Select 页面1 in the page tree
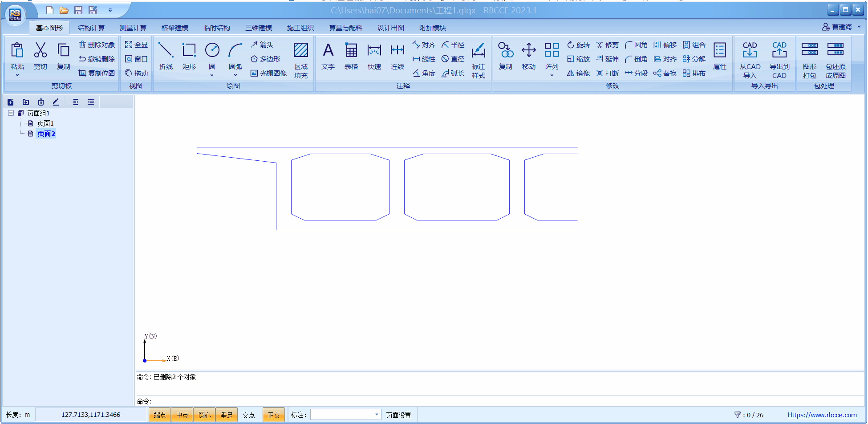 [45, 123]
